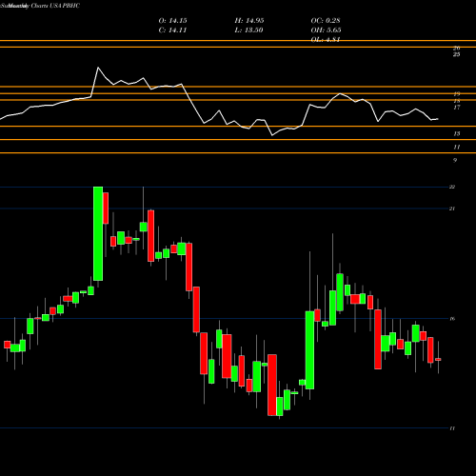Click the '11' label between orange lines in upper panel
This screenshot has height=476, width=476.
[456, 148]
